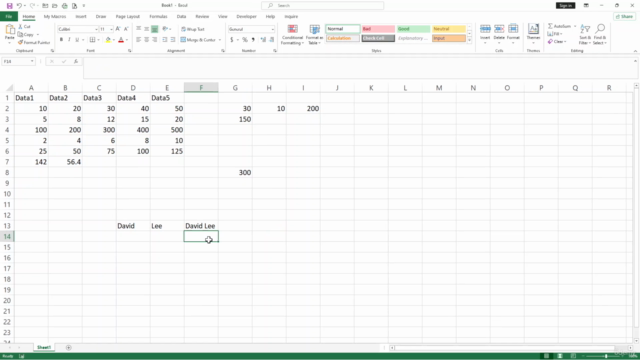Apply the Bad cell style swatch
This screenshot has height=360, width=640.
(378, 29)
